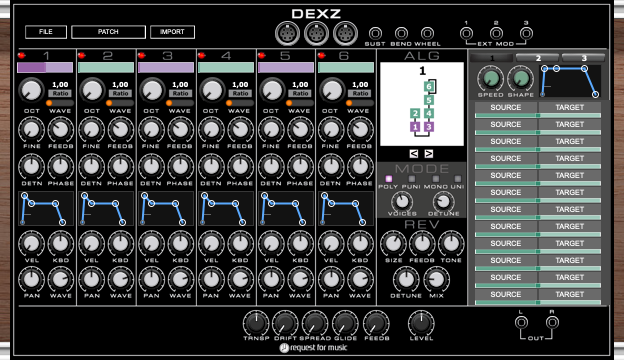The width and height of the screenshot is (624, 360).
Task: Click EXT MOD jack 2
Action: click(x=496, y=33)
